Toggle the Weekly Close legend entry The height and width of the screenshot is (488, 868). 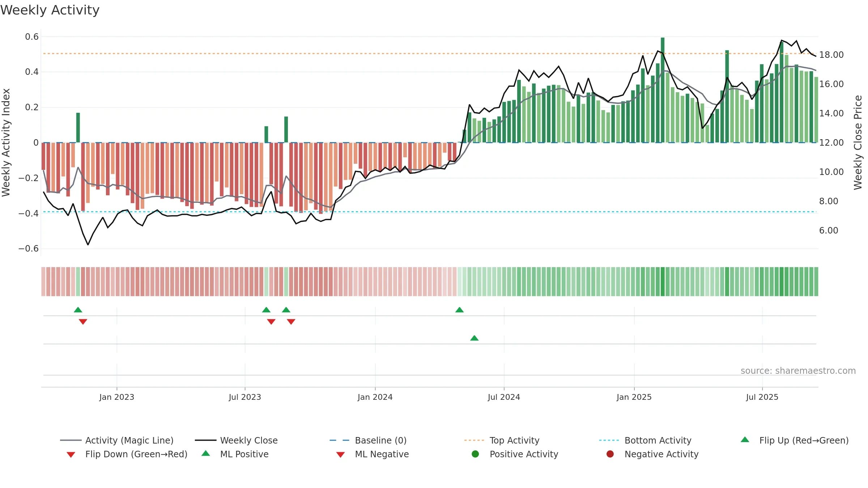coord(236,440)
